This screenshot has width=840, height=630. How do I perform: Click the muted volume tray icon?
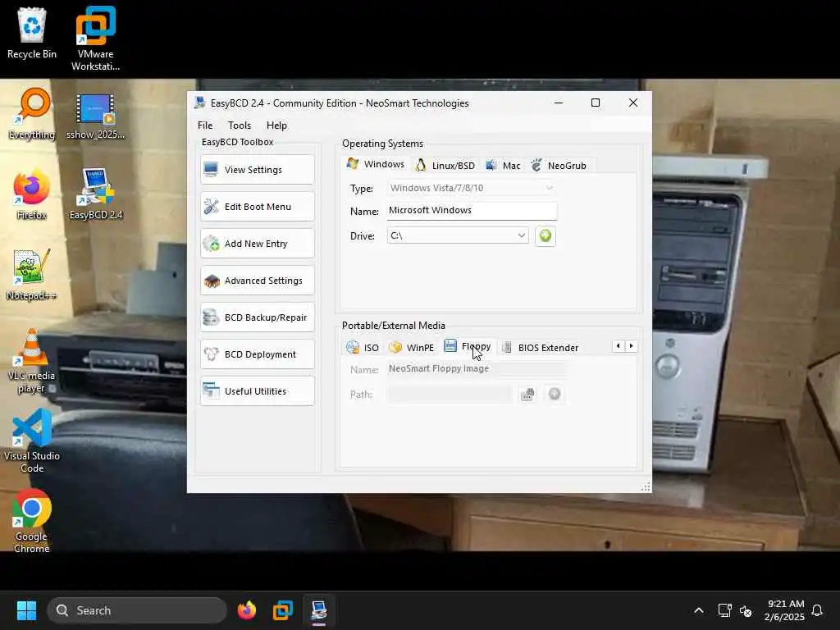[x=746, y=610]
